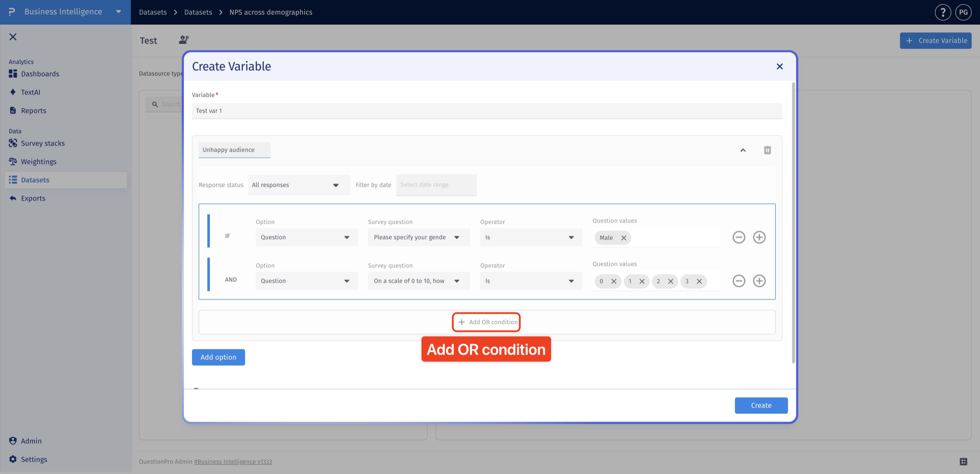Open the PG user profile avatar
980x474 pixels.
point(963,12)
